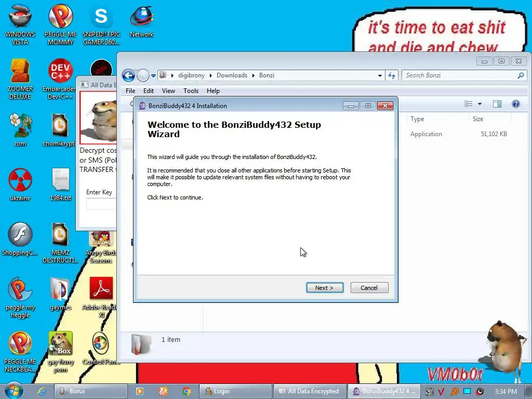
Task: Select the BonziBuddy432 4 taskbar button
Action: point(384,391)
